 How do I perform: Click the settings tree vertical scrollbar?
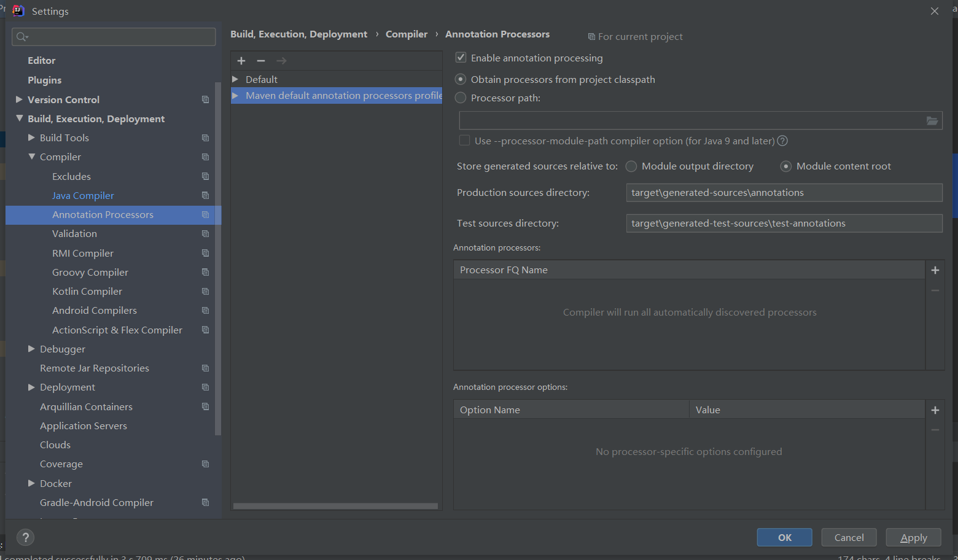[x=218, y=258]
